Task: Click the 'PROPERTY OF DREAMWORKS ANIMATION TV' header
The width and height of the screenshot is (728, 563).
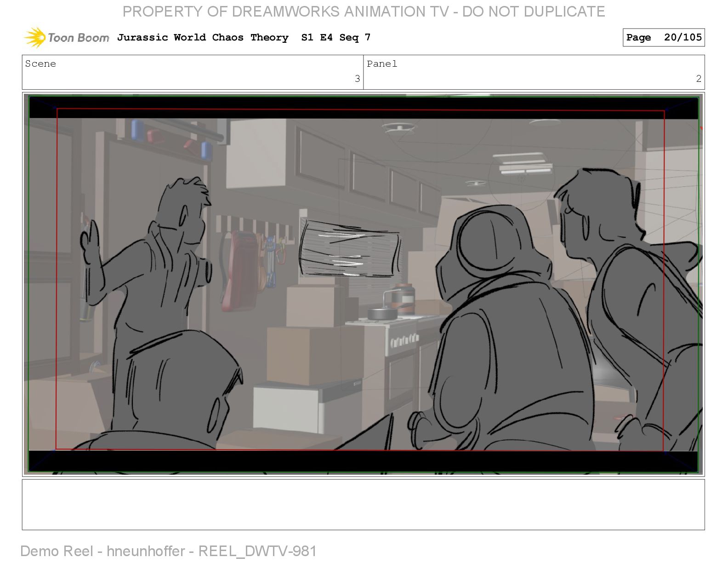Action: click(x=364, y=11)
